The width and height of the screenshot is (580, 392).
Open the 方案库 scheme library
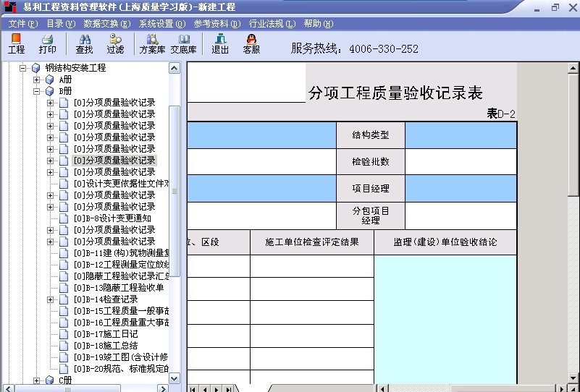pyautogui.click(x=152, y=43)
